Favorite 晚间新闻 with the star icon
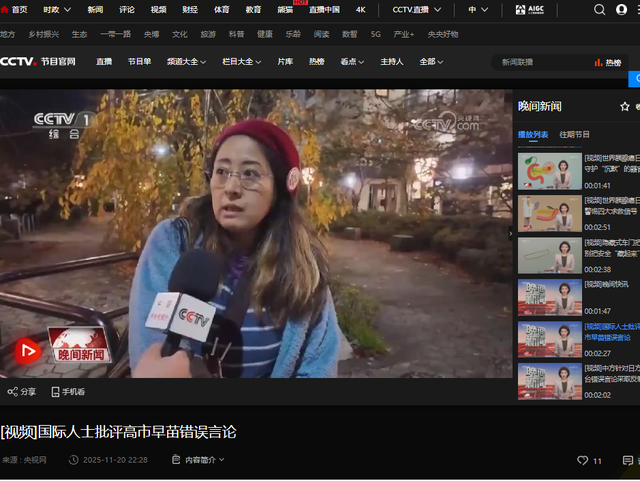 [624, 107]
